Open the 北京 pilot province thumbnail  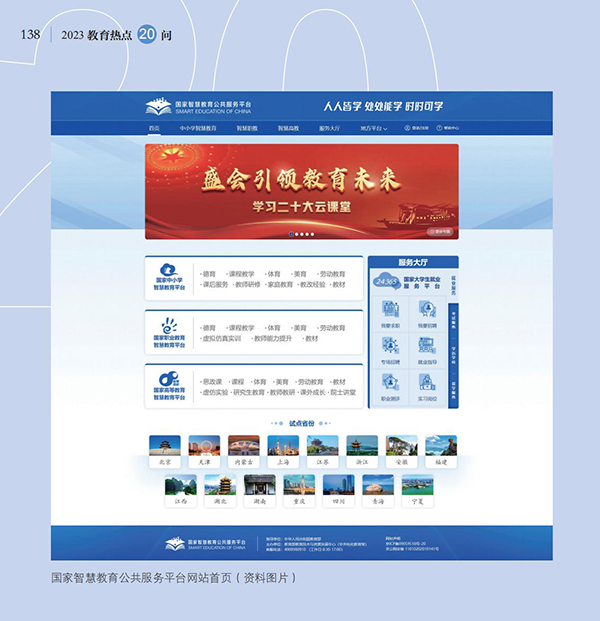pyautogui.click(x=165, y=451)
